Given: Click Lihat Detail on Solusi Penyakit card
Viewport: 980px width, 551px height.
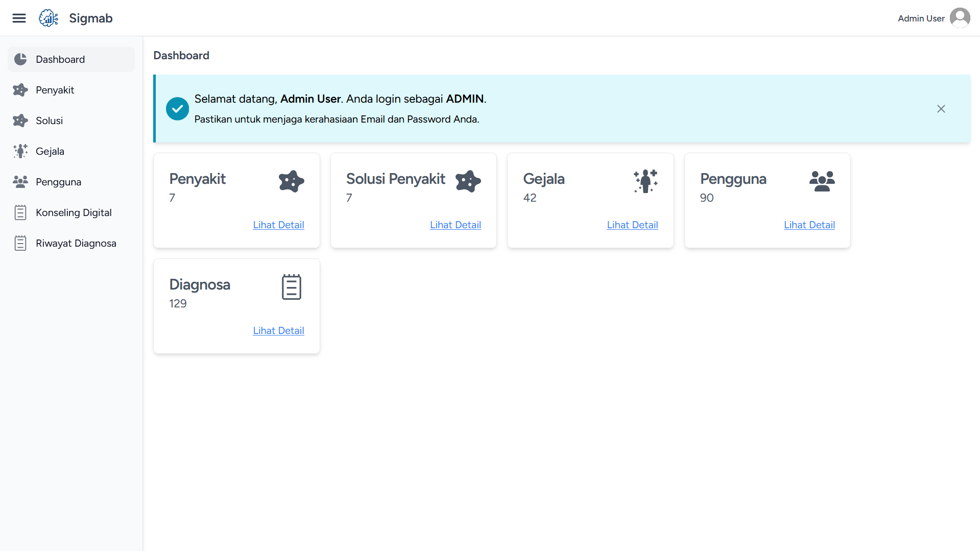Looking at the screenshot, I should coord(455,225).
